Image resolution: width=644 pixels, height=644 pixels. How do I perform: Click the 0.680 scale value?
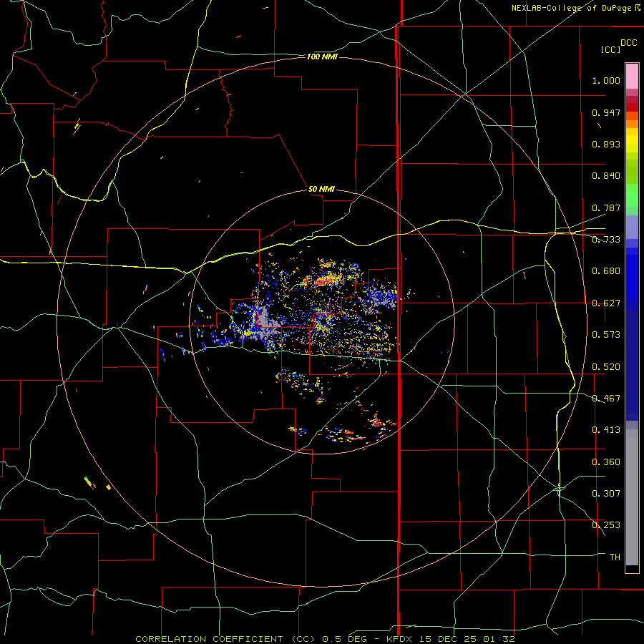[x=606, y=271]
